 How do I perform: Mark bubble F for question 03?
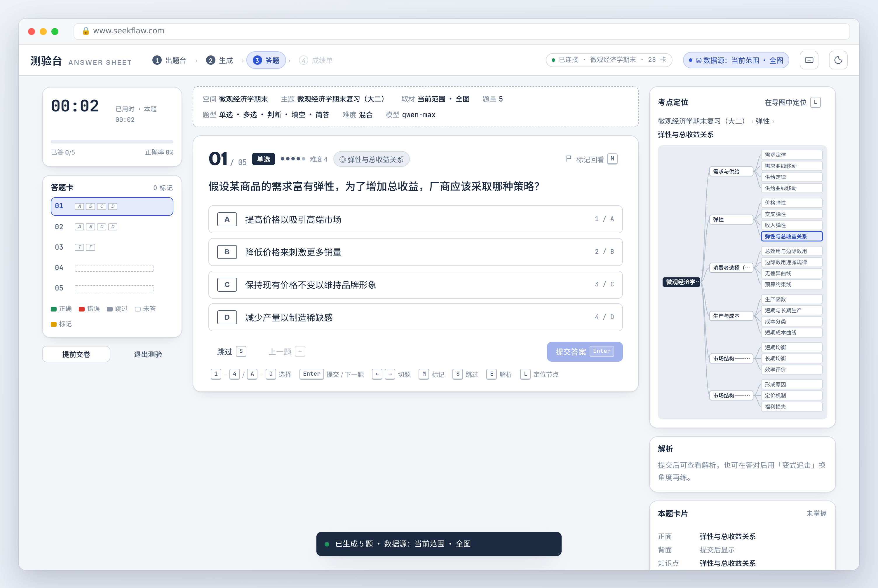coord(90,247)
